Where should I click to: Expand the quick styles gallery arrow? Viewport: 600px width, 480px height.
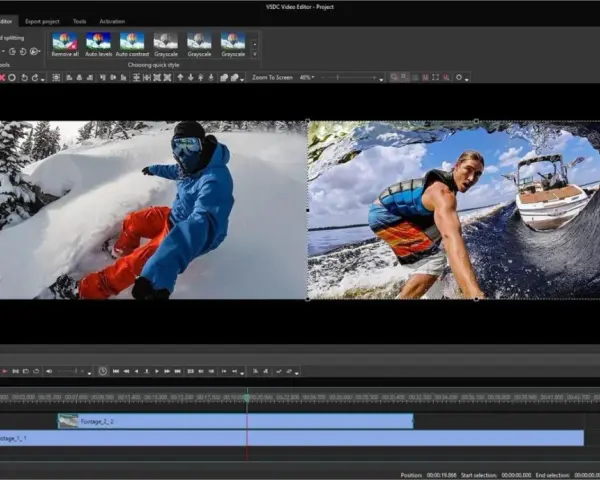pyautogui.click(x=255, y=54)
